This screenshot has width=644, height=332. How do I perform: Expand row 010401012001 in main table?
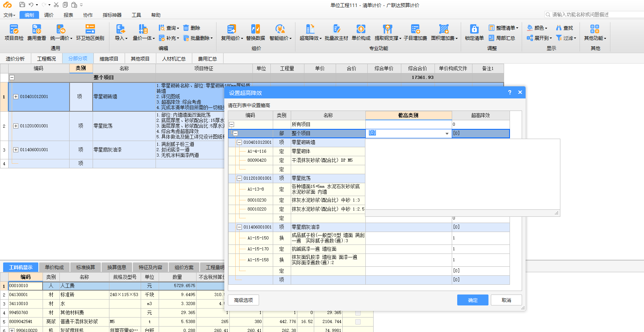coord(16,97)
